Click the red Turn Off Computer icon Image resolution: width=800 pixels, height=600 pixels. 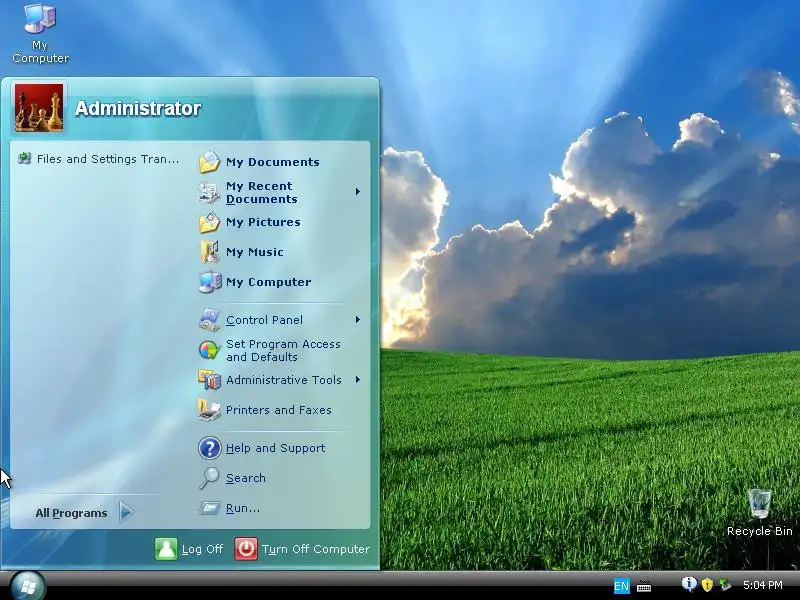tap(246, 549)
